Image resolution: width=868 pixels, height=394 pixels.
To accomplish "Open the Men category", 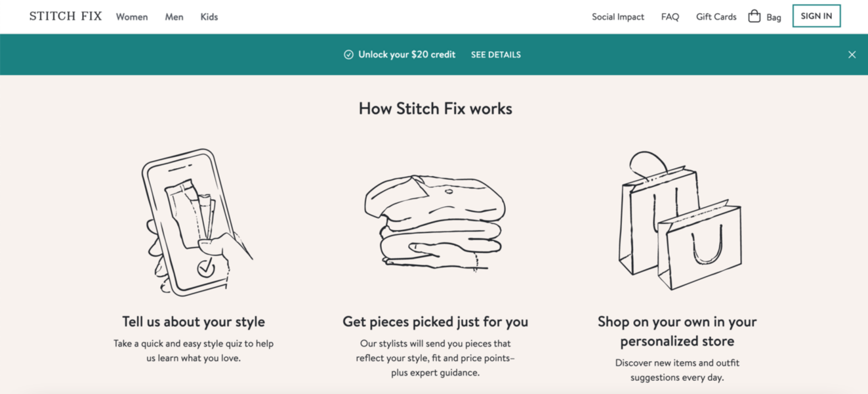I will pos(173,16).
